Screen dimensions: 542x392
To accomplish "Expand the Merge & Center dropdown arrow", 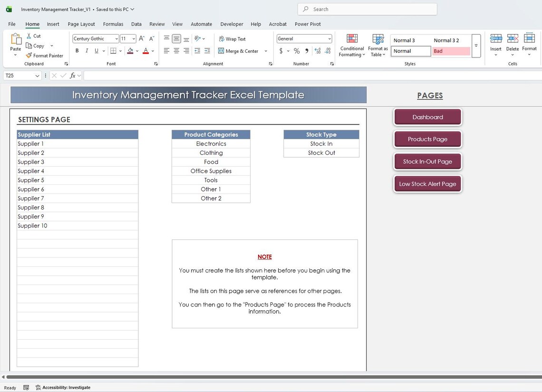I will pos(266,51).
